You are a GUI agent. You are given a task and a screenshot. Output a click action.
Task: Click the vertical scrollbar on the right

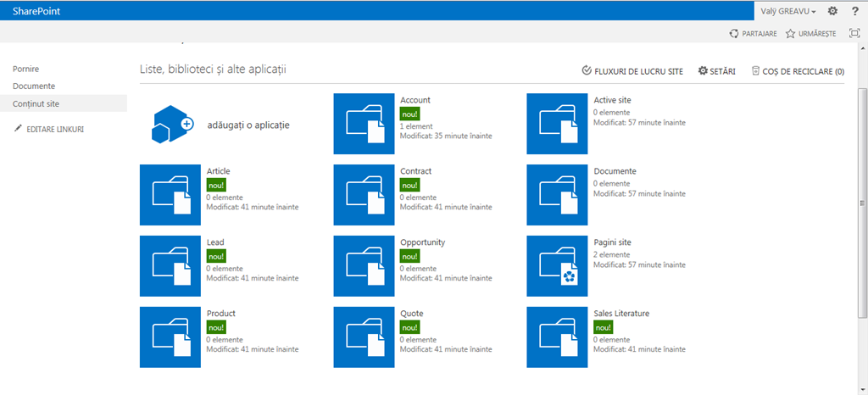[x=862, y=203]
